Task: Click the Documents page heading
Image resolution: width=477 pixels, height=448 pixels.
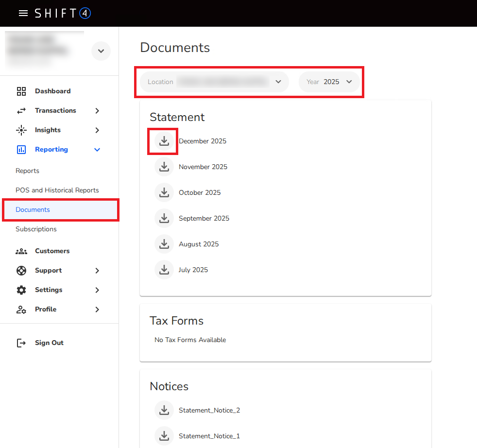Action: pos(175,48)
